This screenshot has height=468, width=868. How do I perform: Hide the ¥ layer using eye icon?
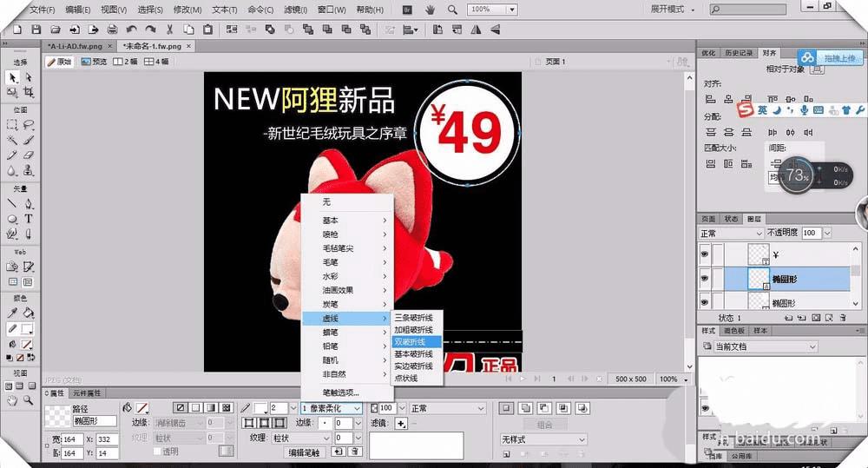click(705, 254)
